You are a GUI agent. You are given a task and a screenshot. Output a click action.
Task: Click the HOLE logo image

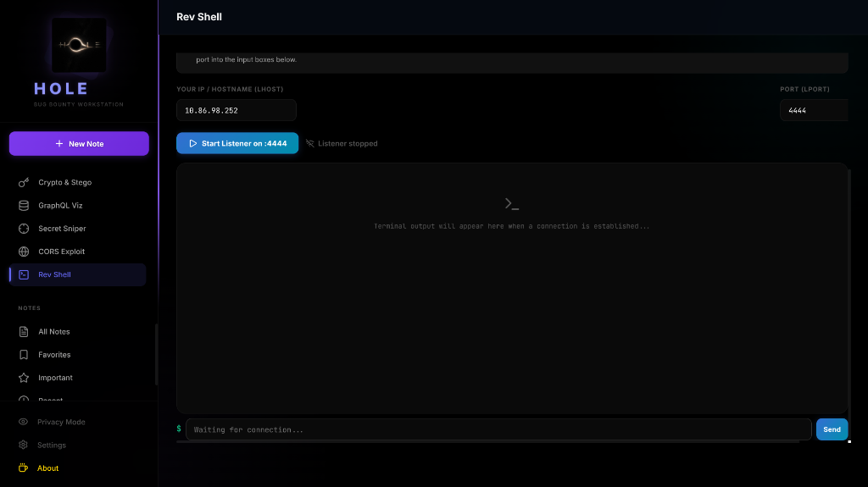click(x=79, y=45)
